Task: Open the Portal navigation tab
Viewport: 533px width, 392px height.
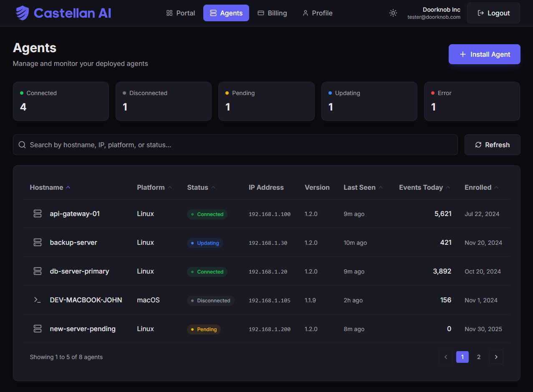Action: point(180,13)
